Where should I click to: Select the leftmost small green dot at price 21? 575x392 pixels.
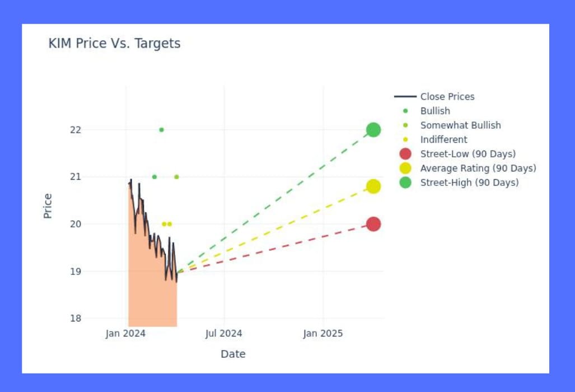click(x=155, y=177)
